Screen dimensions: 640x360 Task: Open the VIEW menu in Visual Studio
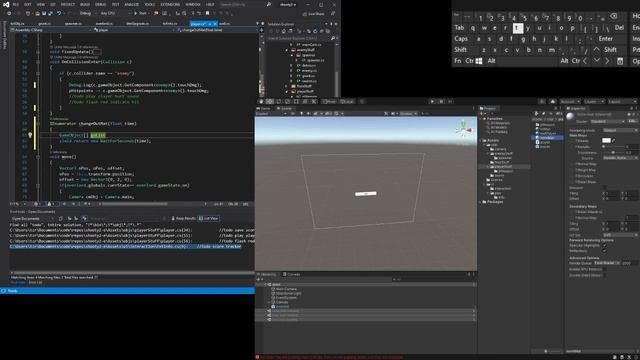click(x=41, y=4)
